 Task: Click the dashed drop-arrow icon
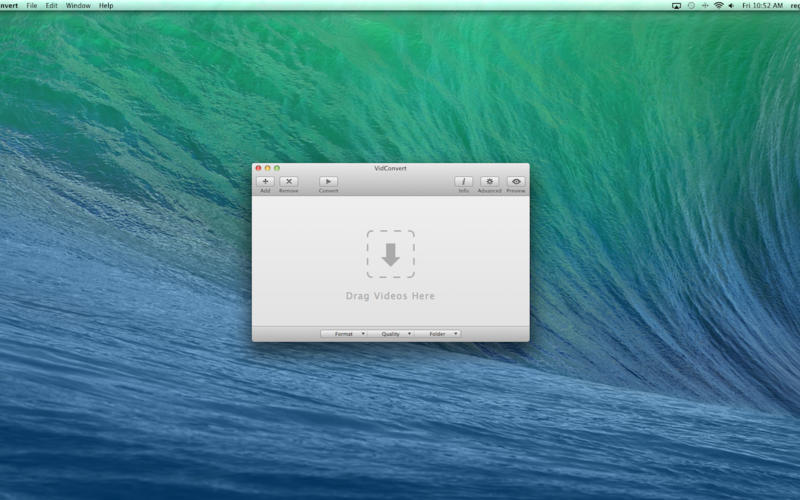click(390, 254)
